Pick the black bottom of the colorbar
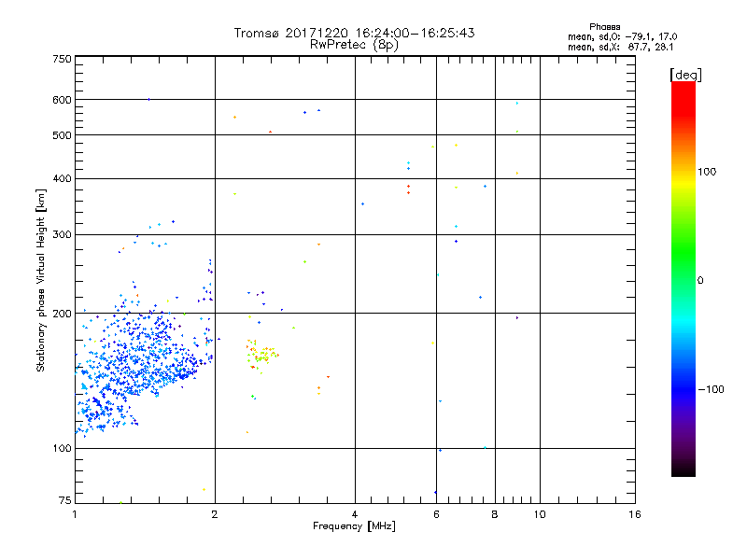This screenshot has height=560, width=747. (683, 471)
